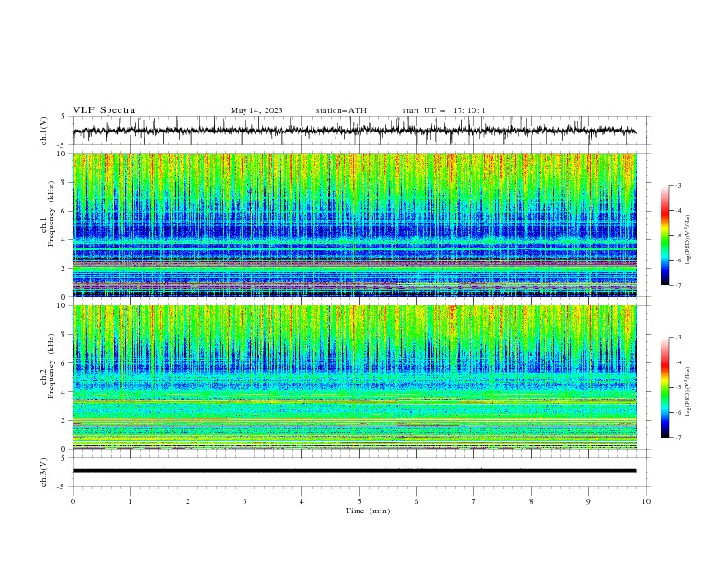Click the "ch.1(V)" axis label
The width and height of the screenshot is (728, 563).
tap(44, 131)
